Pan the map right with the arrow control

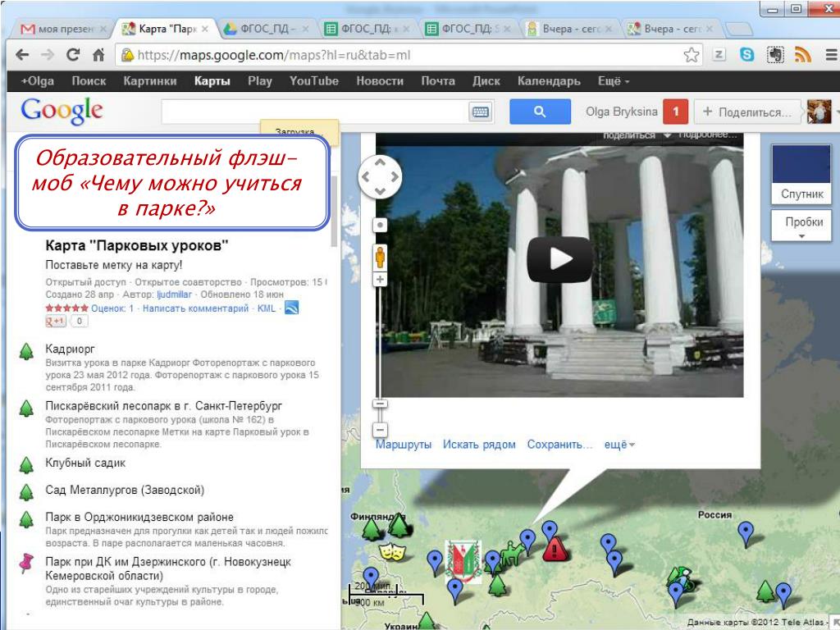[395, 176]
